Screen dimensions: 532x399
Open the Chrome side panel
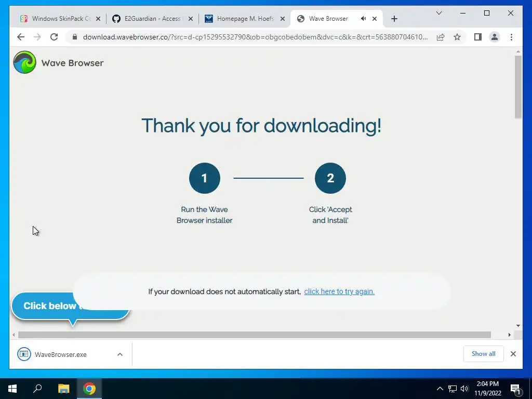tap(478, 37)
